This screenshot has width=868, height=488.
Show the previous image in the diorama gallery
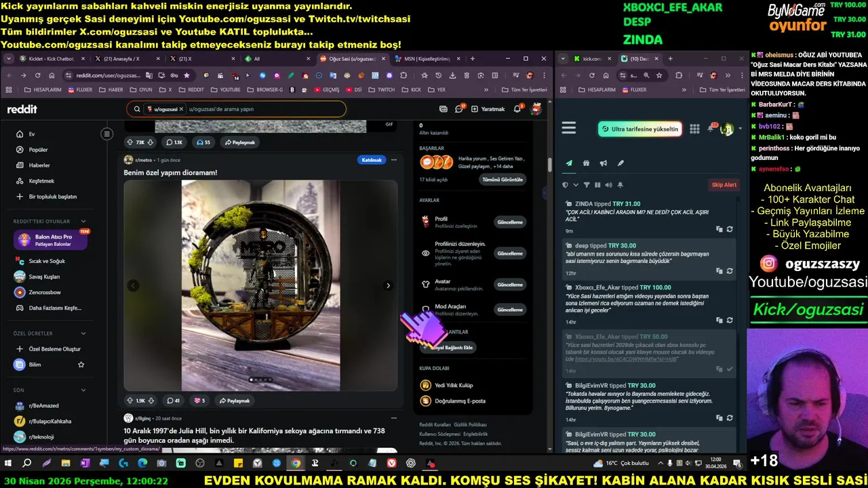pyautogui.click(x=134, y=285)
